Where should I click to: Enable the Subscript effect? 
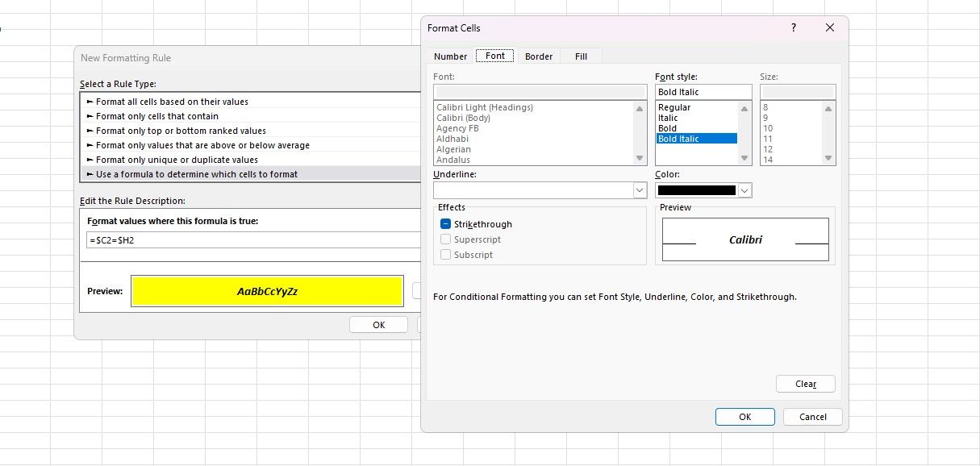pyautogui.click(x=446, y=255)
